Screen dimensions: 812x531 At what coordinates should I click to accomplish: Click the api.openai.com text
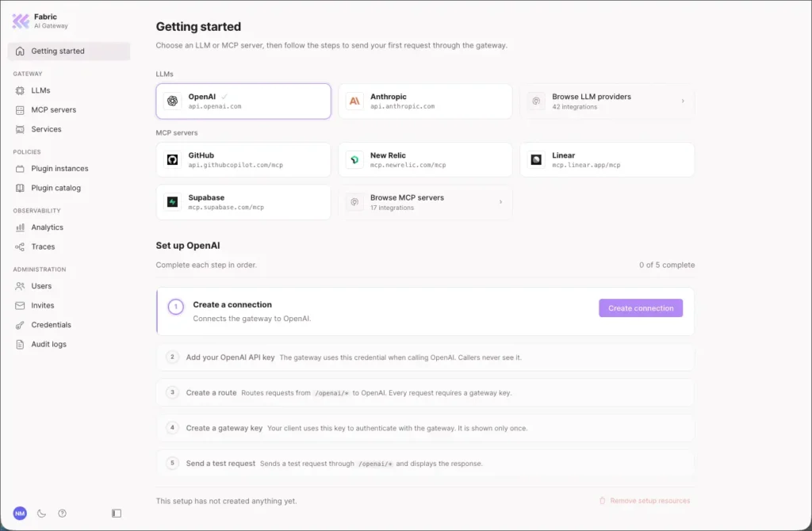[x=214, y=107]
